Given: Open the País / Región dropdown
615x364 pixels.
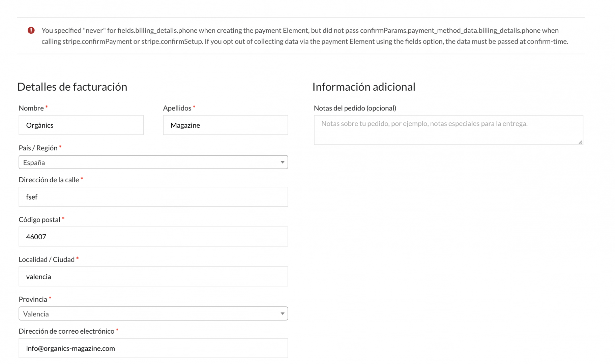Looking at the screenshot, I should [x=153, y=162].
